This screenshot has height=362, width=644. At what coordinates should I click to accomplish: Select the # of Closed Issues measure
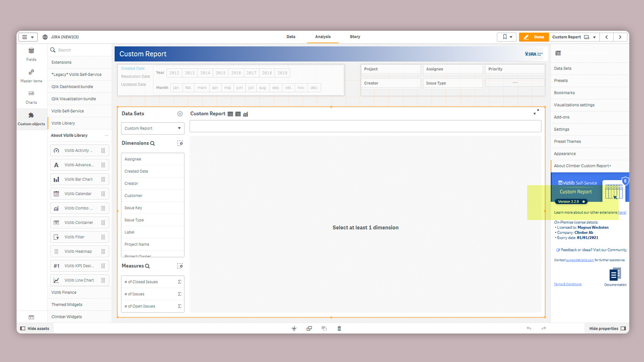click(153, 282)
